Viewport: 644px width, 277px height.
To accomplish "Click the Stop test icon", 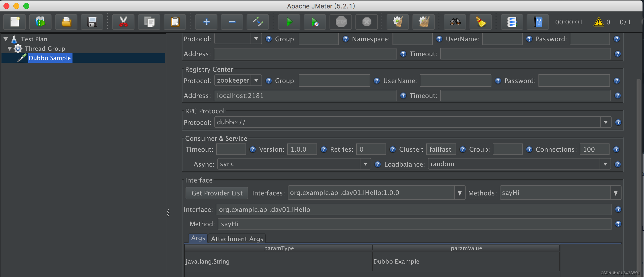I will coord(341,22).
